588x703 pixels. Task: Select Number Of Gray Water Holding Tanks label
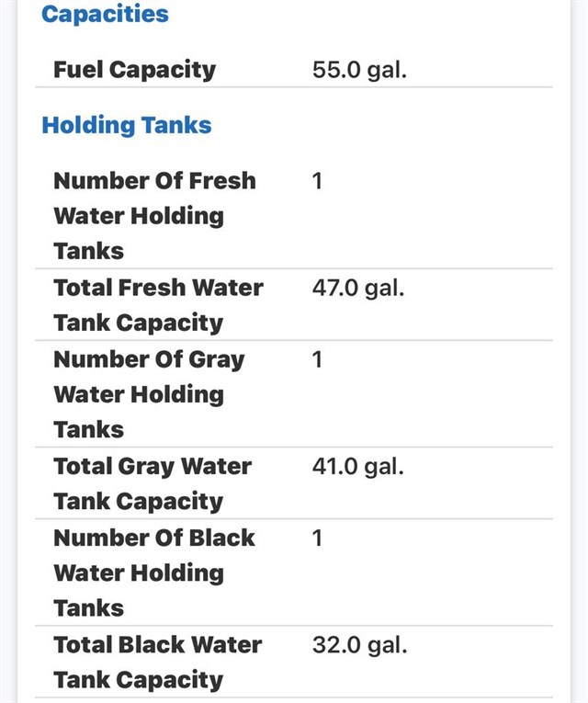[x=149, y=394]
